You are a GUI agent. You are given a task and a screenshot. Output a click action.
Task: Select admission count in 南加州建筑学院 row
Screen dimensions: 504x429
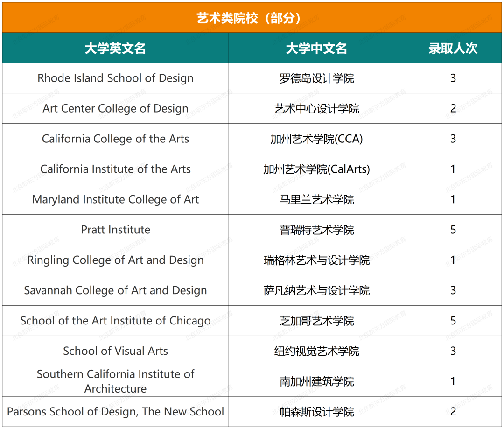[x=453, y=381]
